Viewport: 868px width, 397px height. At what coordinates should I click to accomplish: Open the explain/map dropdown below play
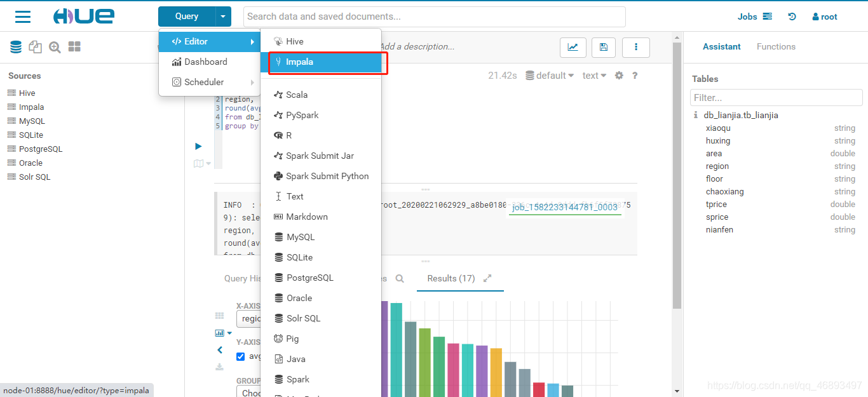(x=202, y=163)
